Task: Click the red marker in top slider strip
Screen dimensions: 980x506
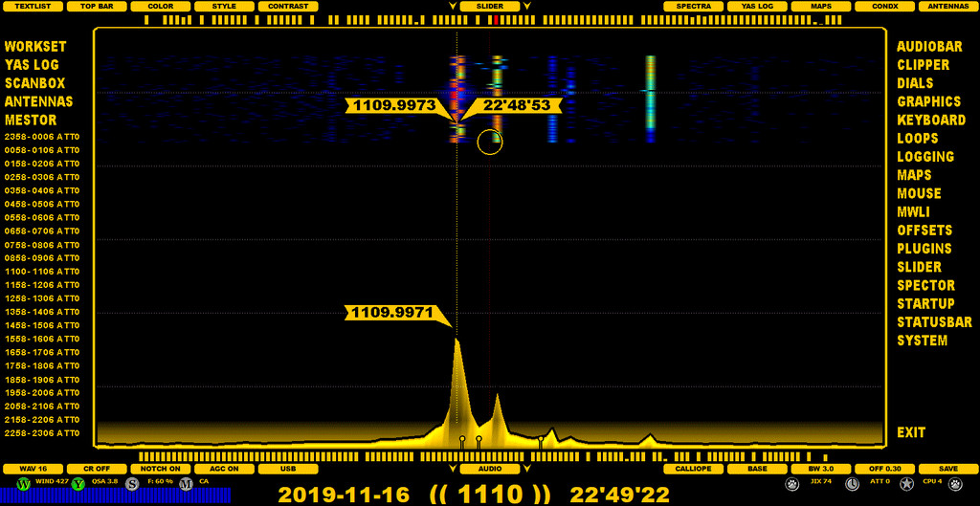Action: point(496,19)
